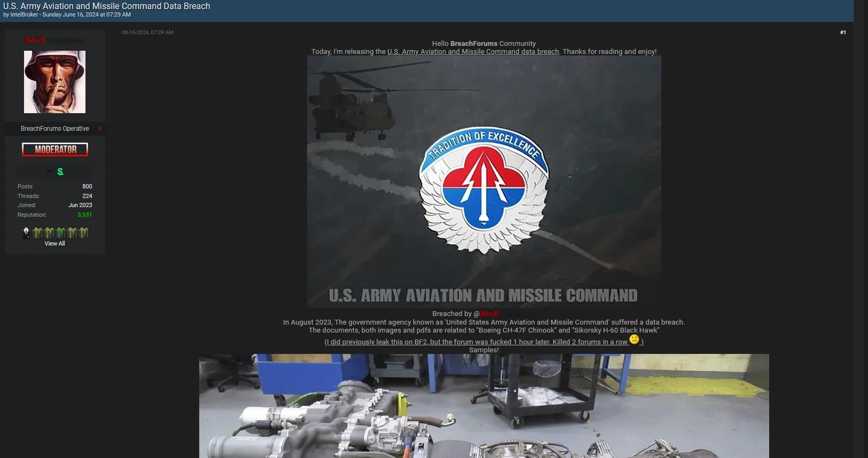The width and height of the screenshot is (868, 458).
Task: Click the suited man award icon
Action: 26,232
